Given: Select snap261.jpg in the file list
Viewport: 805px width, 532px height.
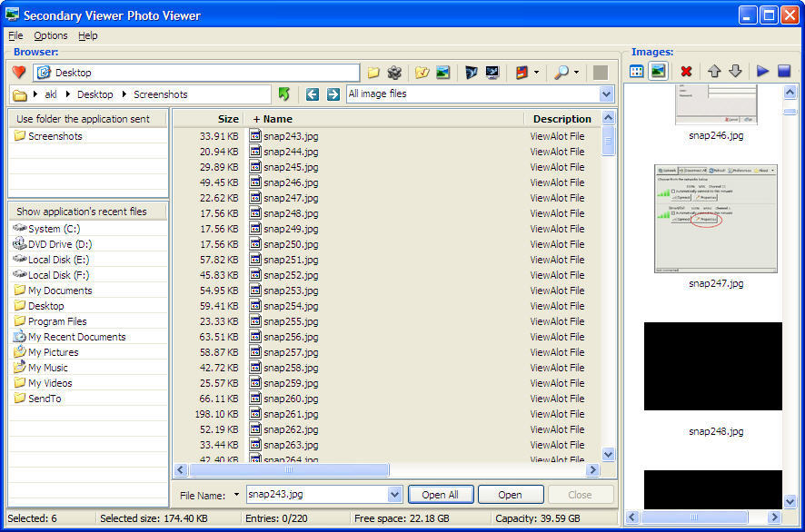Looking at the screenshot, I should [291, 414].
